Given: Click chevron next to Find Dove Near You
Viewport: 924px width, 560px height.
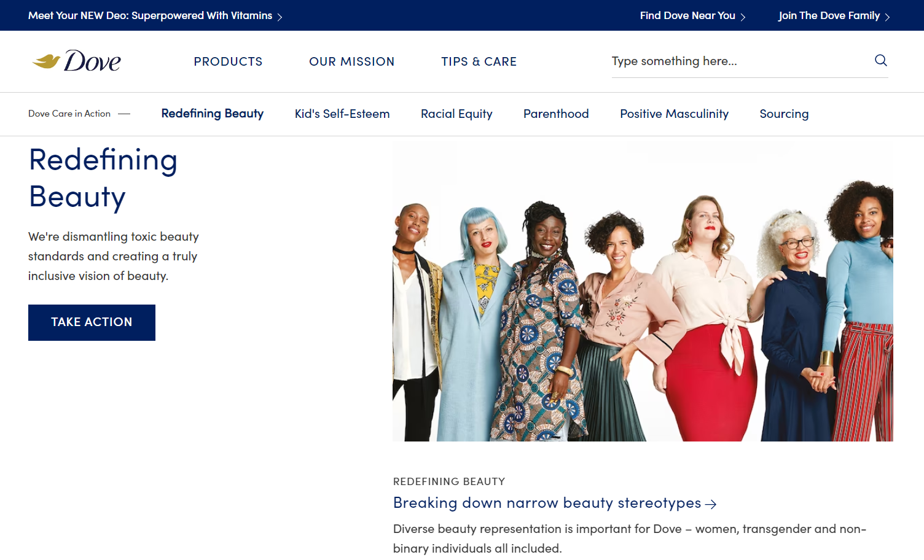Looking at the screenshot, I should coord(743,17).
